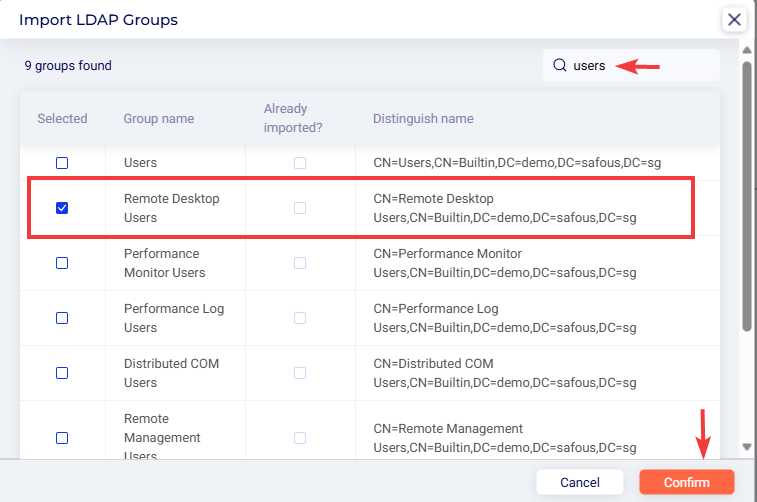This screenshot has width=757, height=502.
Task: Click the Group name column header
Action: (x=159, y=119)
